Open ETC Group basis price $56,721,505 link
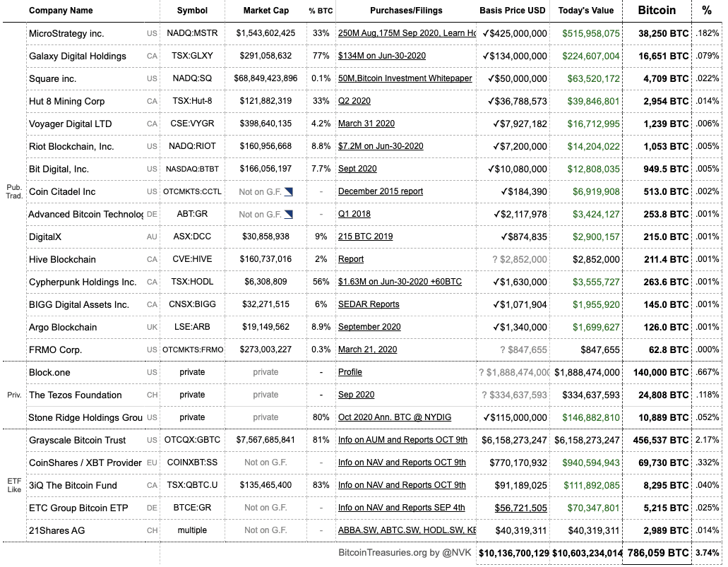Viewport: 728px width, 567px height. point(521,508)
